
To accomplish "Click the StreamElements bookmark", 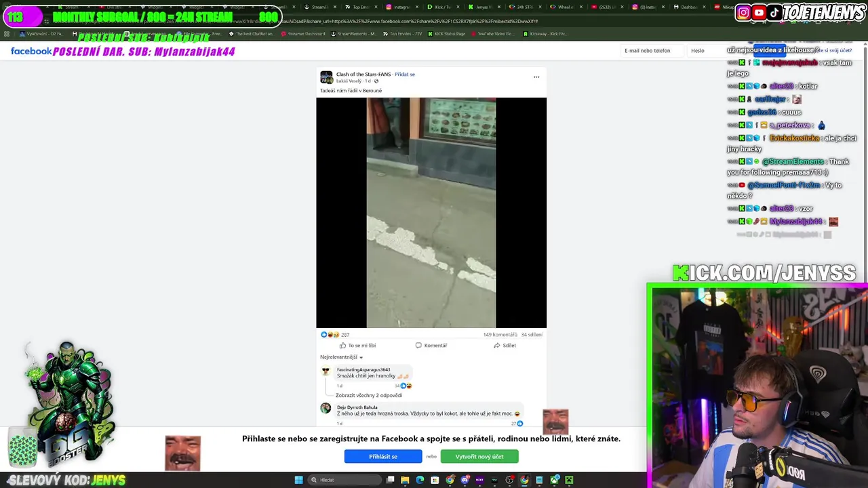I will 354,33.
